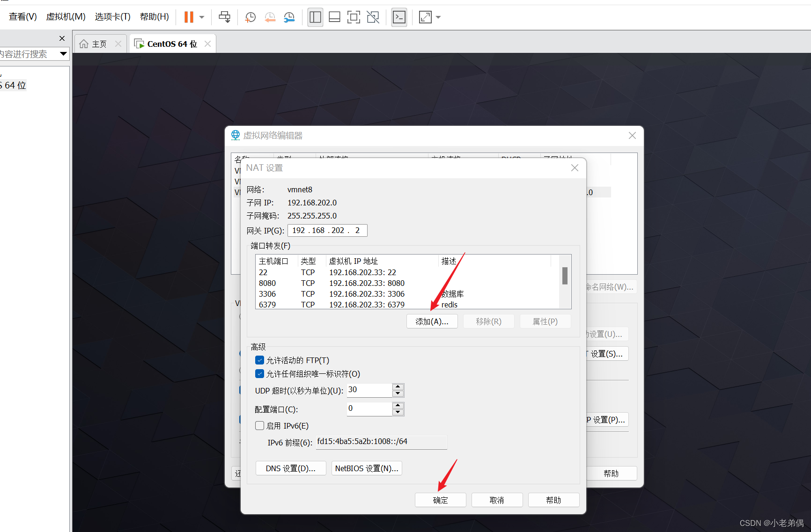Close the NAT 设置 dialog
Viewport: 811px width, 532px height.
pos(575,168)
